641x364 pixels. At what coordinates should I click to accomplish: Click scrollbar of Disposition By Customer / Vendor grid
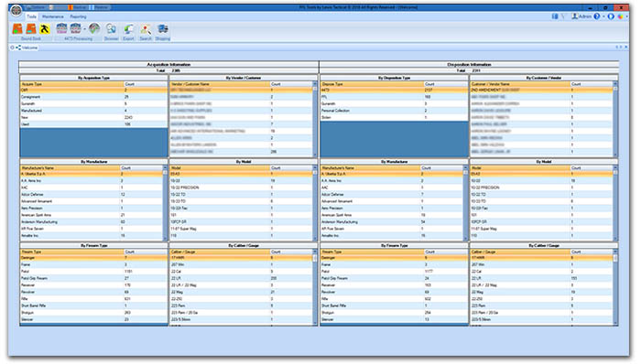(x=615, y=119)
